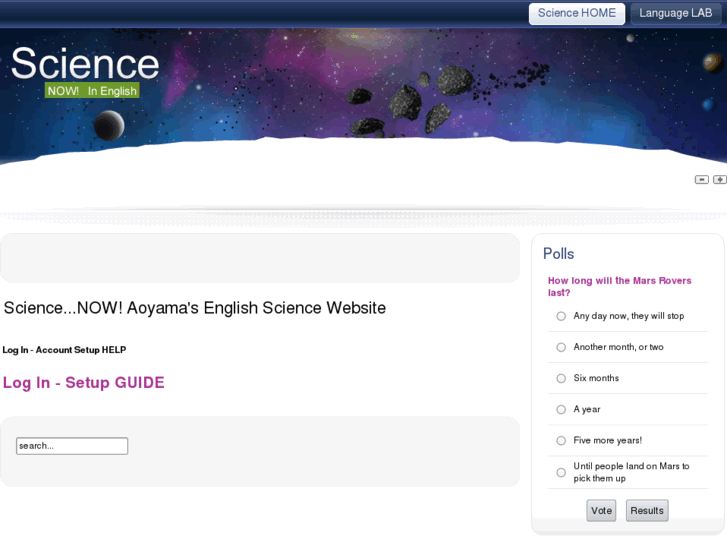Choose the 'Six months' radio button
The image size is (727, 545).
tap(561, 378)
